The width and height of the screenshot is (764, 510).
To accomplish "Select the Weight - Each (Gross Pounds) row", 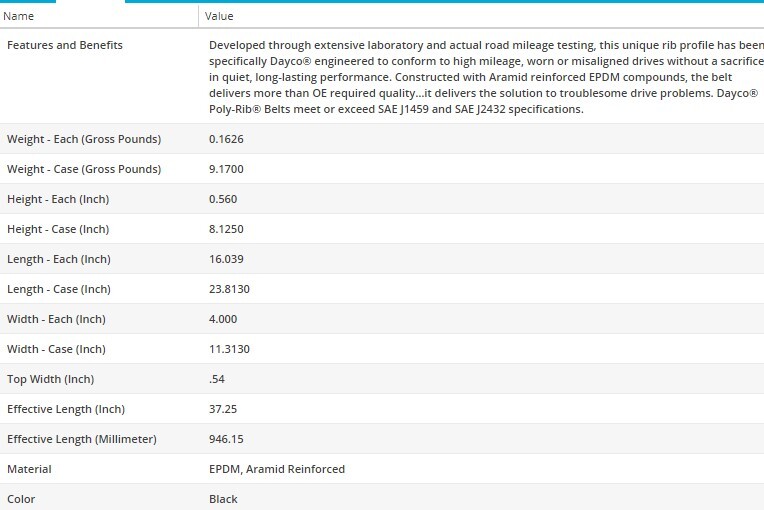I will (84, 139).
